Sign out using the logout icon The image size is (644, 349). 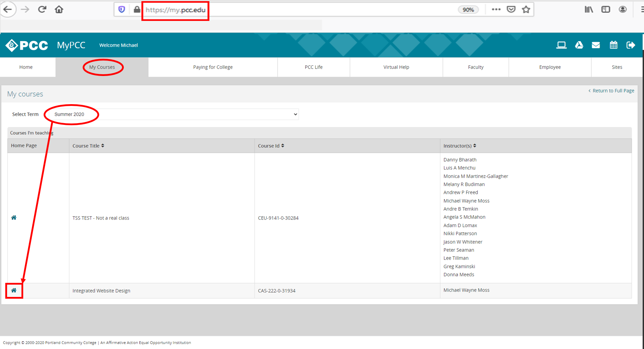click(631, 45)
